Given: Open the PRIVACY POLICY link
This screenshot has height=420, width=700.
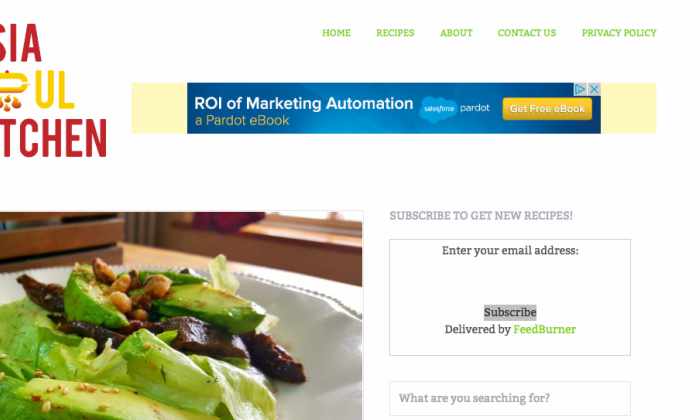Looking at the screenshot, I should (x=619, y=33).
